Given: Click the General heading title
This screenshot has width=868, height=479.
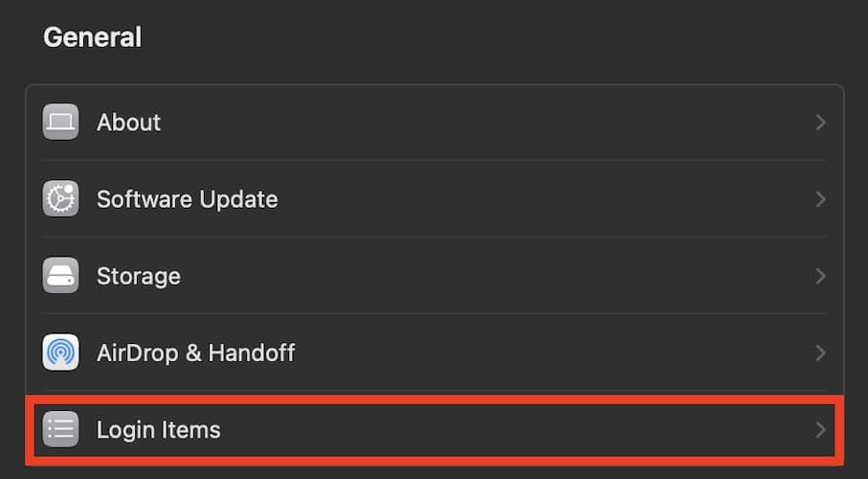Looking at the screenshot, I should tap(92, 37).
